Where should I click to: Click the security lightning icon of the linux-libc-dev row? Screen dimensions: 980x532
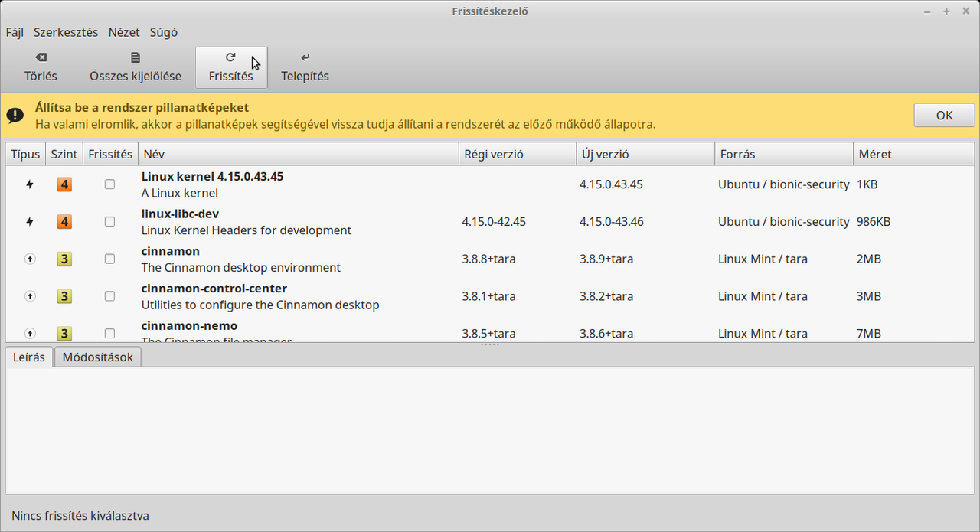[30, 222]
